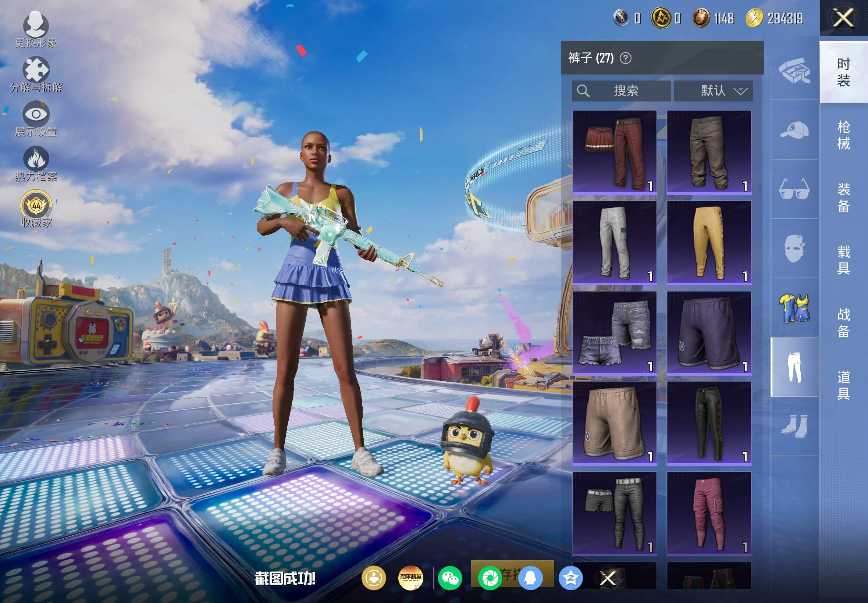The width and height of the screenshot is (868, 603).
Task: Click the 1148 currency amount
Action: click(724, 18)
